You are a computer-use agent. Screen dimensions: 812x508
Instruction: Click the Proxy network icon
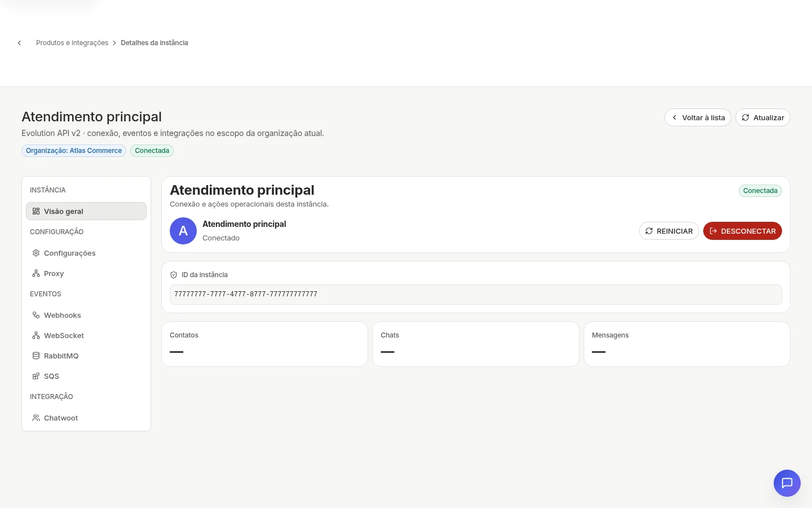coord(36,273)
